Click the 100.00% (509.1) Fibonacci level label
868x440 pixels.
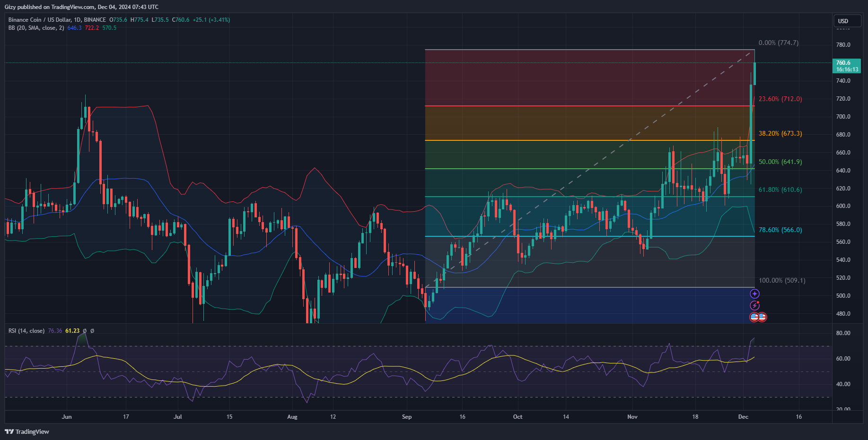click(782, 281)
